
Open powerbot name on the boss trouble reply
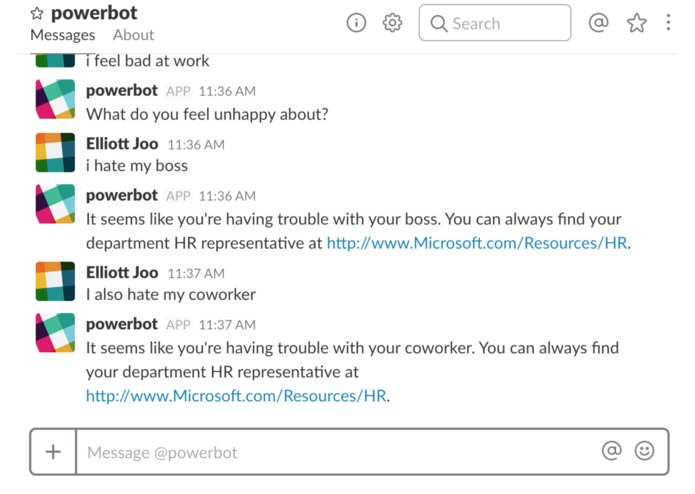[122, 195]
